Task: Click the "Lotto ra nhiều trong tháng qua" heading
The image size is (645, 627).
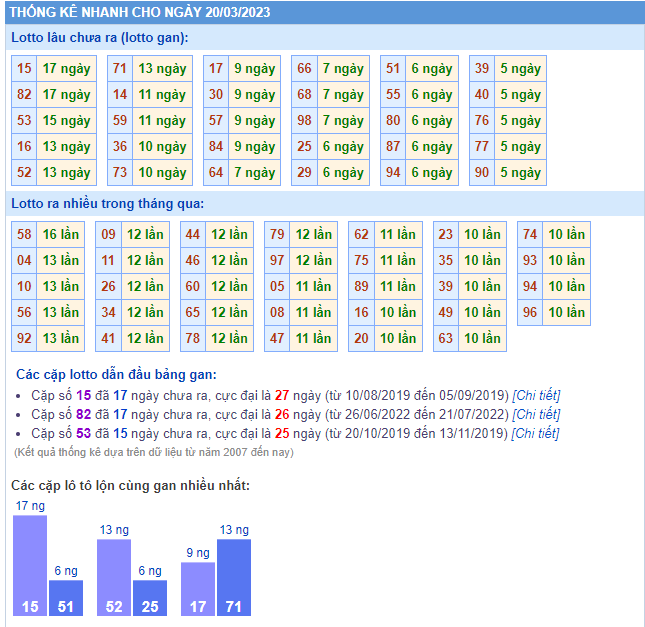Action: (x=107, y=204)
